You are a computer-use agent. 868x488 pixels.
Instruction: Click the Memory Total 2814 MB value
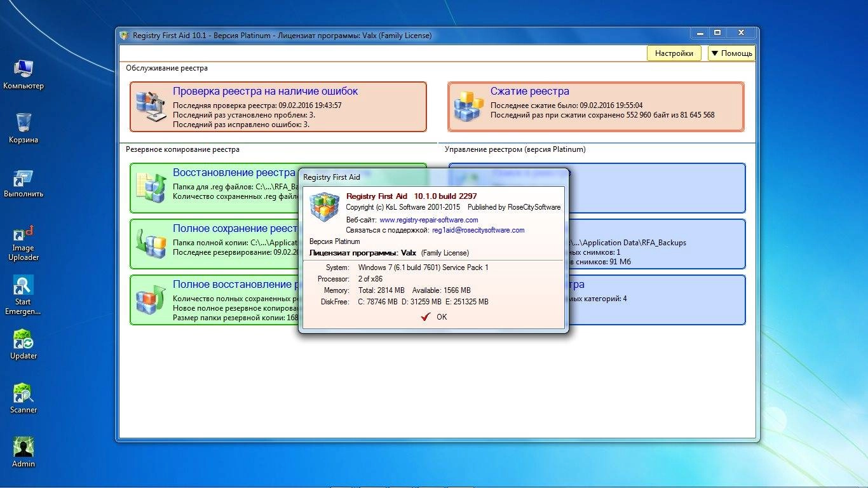[381, 290]
